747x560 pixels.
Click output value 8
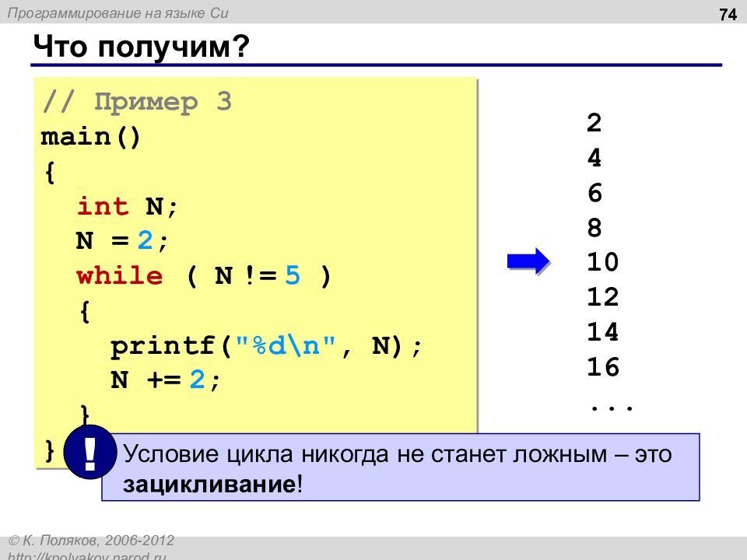tap(594, 228)
